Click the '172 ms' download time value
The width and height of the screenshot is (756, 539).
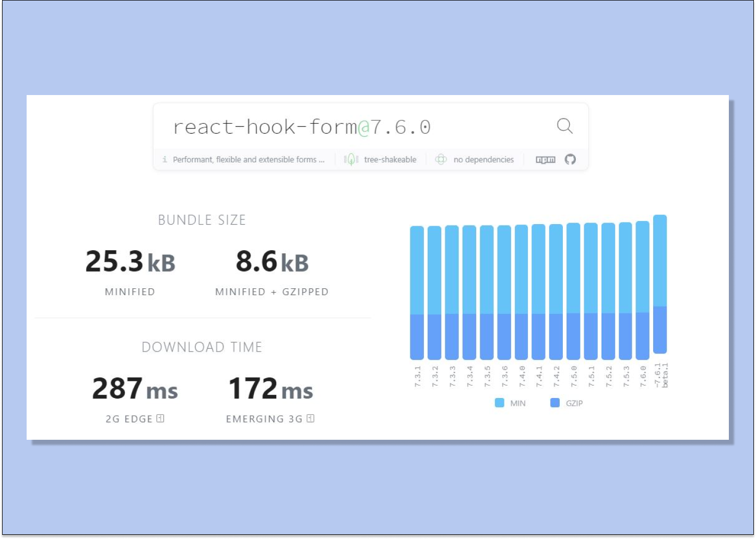click(x=270, y=389)
